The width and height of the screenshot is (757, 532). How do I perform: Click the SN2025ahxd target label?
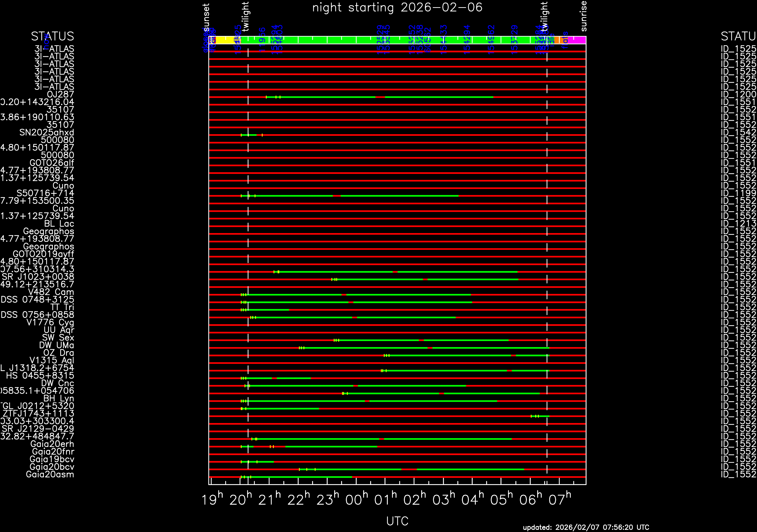[x=47, y=132]
